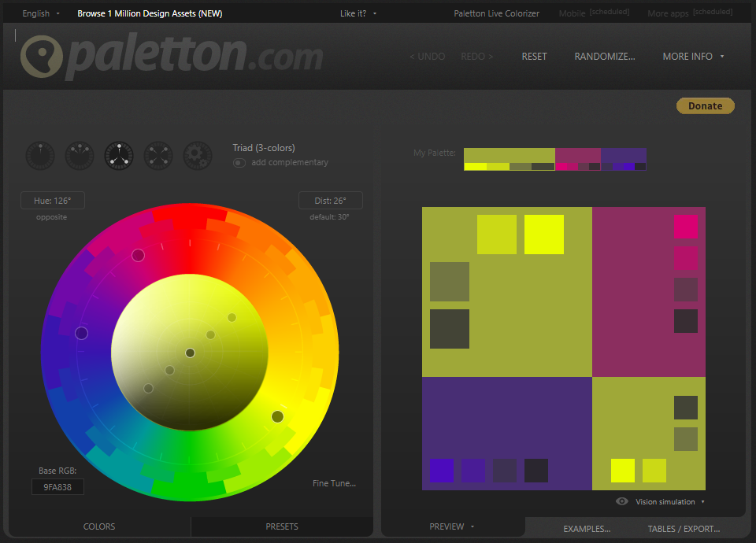
Task: Click the purple secondary hue handle on wheel
Action: coord(81,333)
